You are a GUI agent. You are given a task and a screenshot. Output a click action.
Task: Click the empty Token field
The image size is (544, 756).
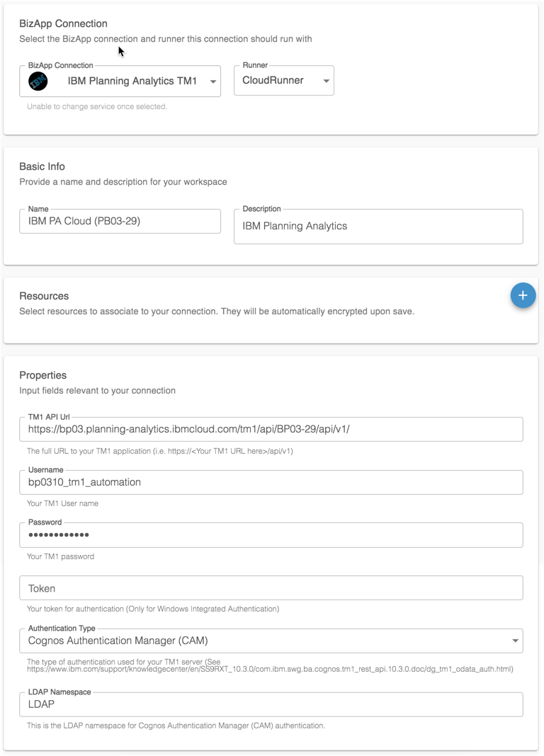(271, 588)
